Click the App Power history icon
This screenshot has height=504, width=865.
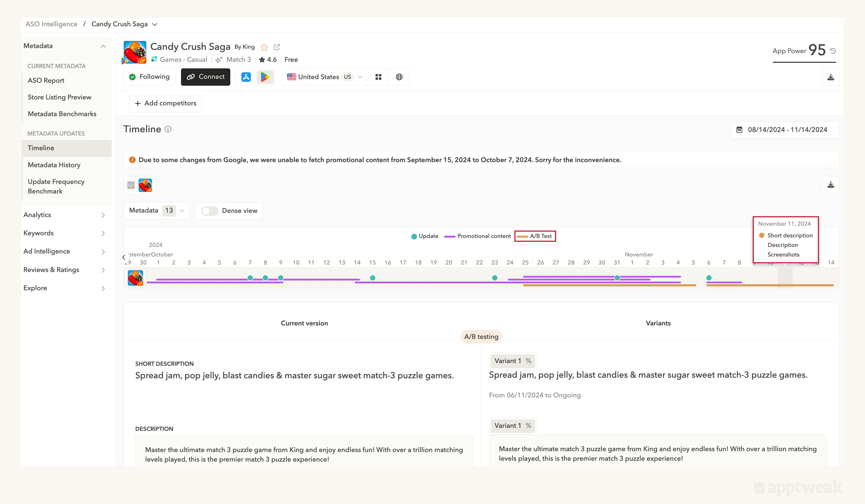(833, 51)
